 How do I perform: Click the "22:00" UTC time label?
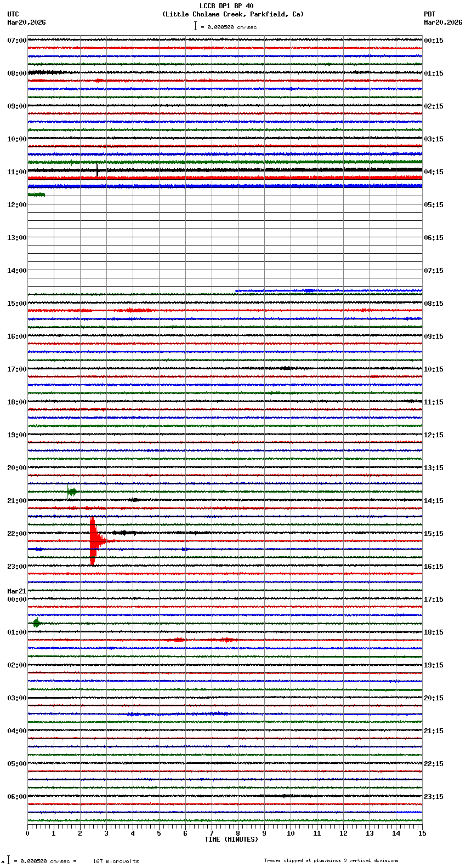click(17, 534)
